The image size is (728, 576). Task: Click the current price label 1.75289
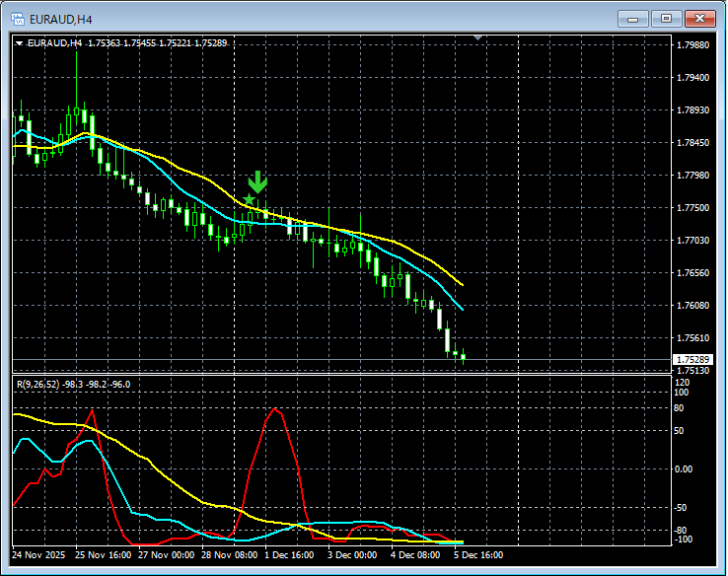pos(691,360)
